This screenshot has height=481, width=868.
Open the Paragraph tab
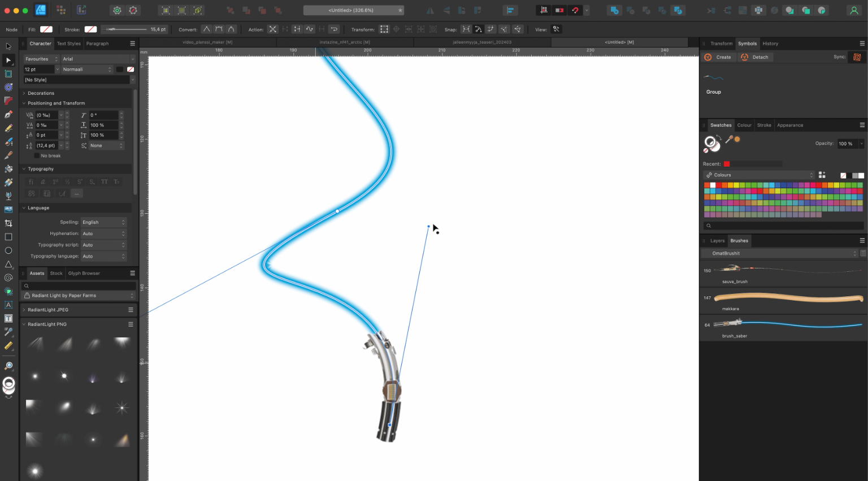97,44
